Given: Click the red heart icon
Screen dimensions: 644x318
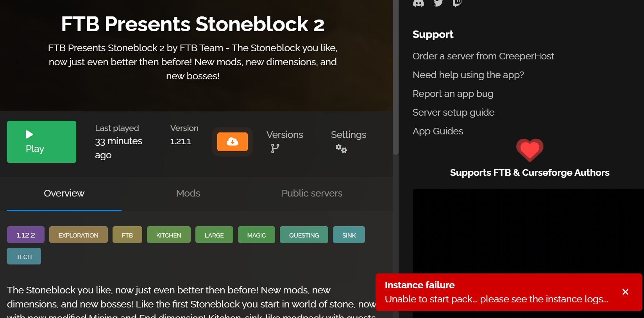Looking at the screenshot, I should point(530,150).
